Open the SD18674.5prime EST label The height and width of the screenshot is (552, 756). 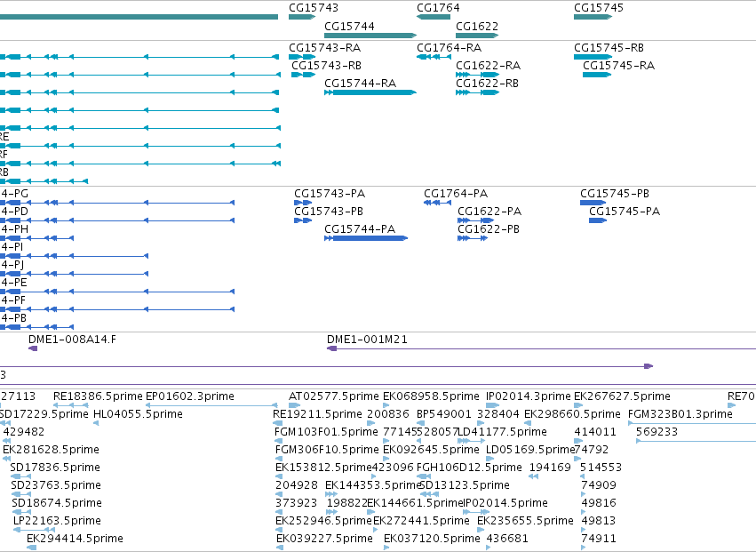point(57,504)
